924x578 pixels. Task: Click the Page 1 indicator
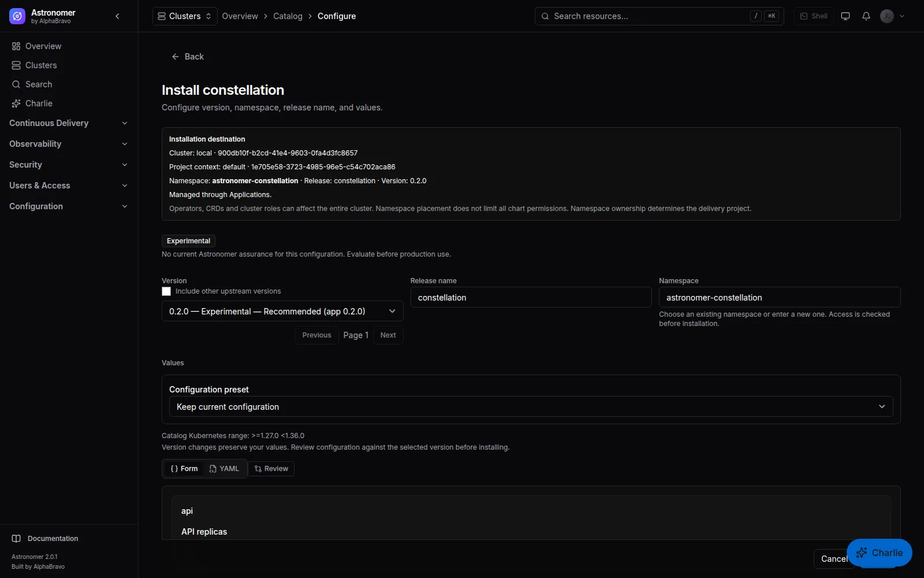(x=356, y=335)
